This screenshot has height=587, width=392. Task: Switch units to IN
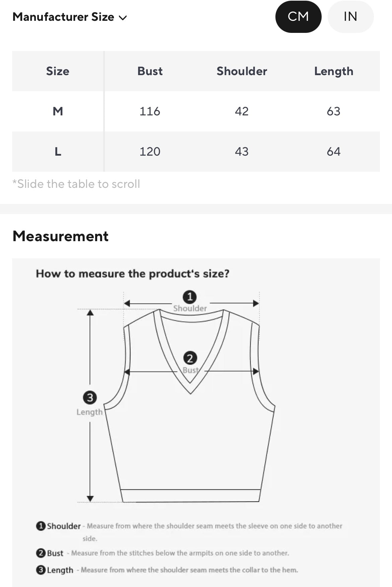(350, 17)
